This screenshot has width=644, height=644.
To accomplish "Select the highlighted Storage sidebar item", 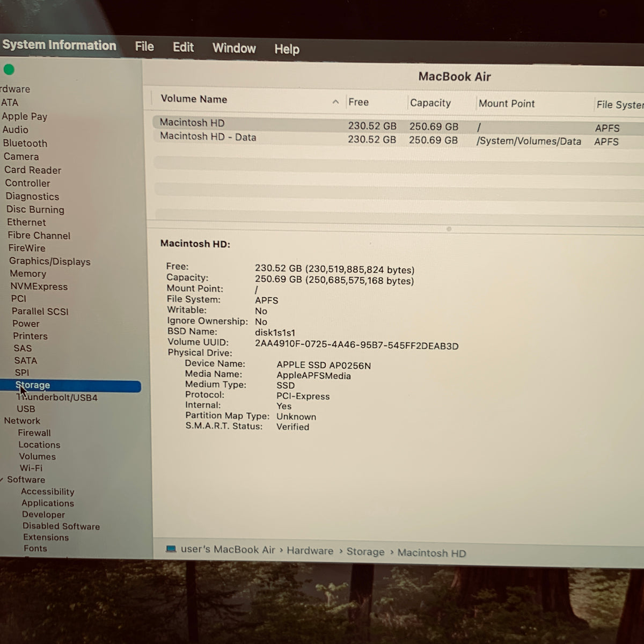I will coord(70,385).
